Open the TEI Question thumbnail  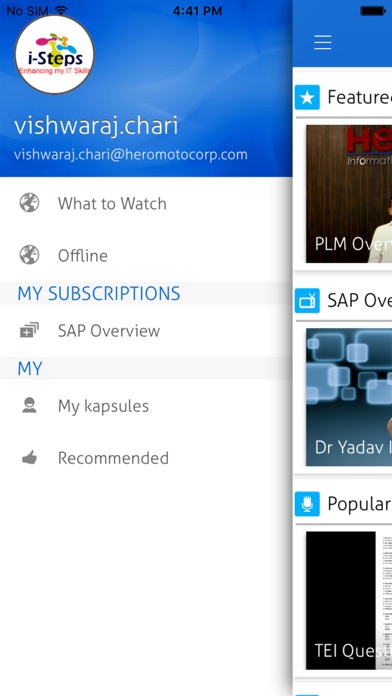[x=349, y=600]
